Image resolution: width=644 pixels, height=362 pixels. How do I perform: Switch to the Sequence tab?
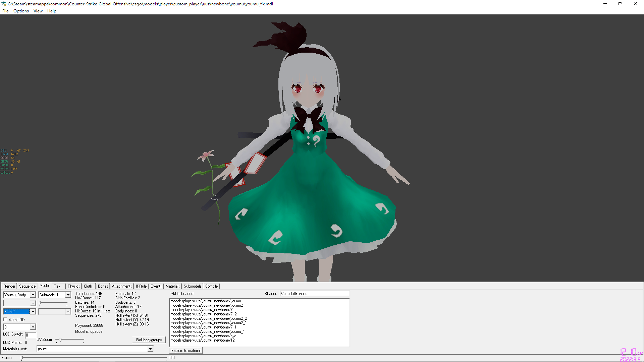[27, 286]
